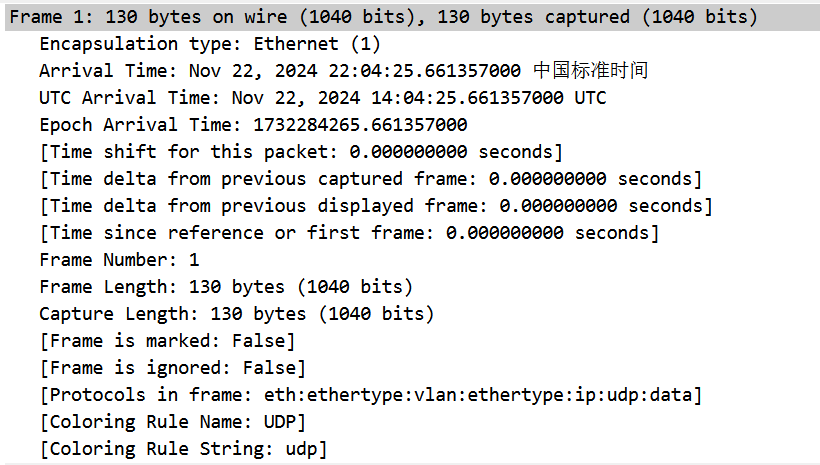Select the Coloring Rule String: udp row

pos(184,449)
